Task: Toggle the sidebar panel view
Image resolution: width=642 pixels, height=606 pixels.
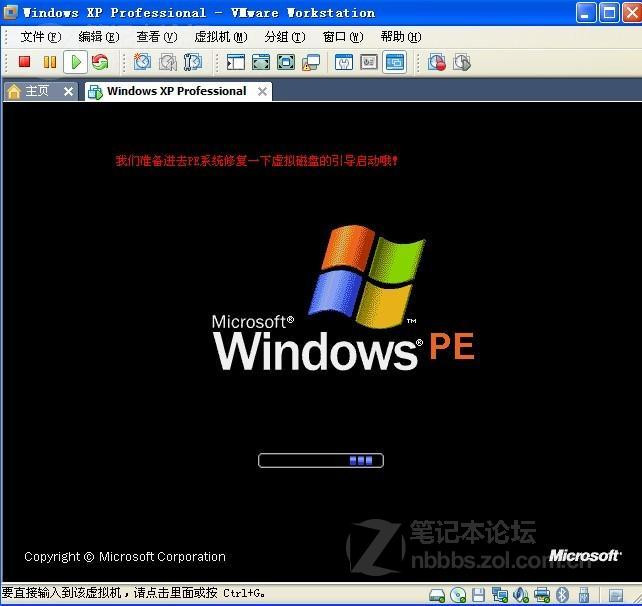Action: pos(236,62)
